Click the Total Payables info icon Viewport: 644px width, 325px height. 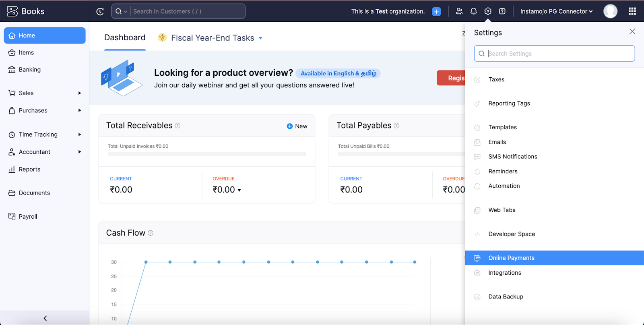coord(396,126)
